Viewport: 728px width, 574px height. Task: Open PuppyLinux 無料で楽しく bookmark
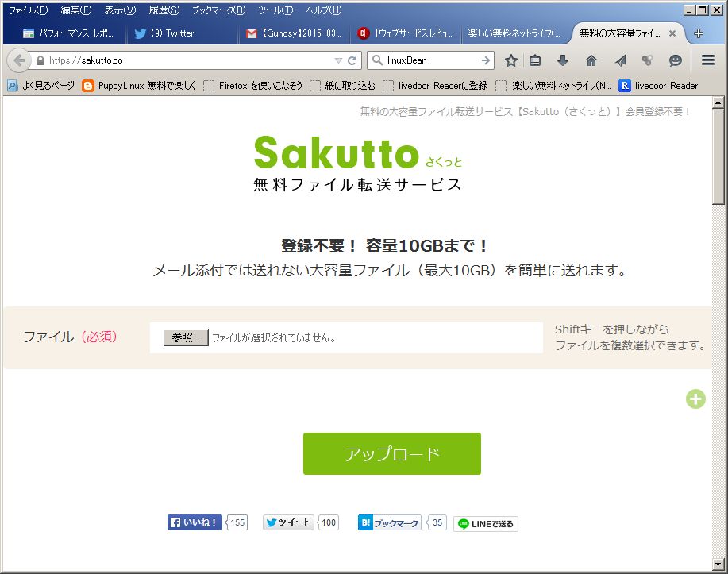[138, 86]
